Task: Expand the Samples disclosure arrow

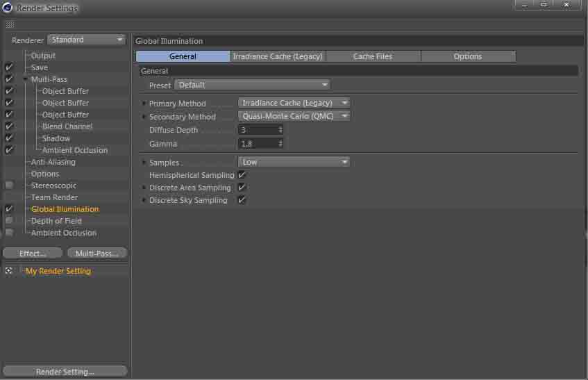Action: coord(144,163)
